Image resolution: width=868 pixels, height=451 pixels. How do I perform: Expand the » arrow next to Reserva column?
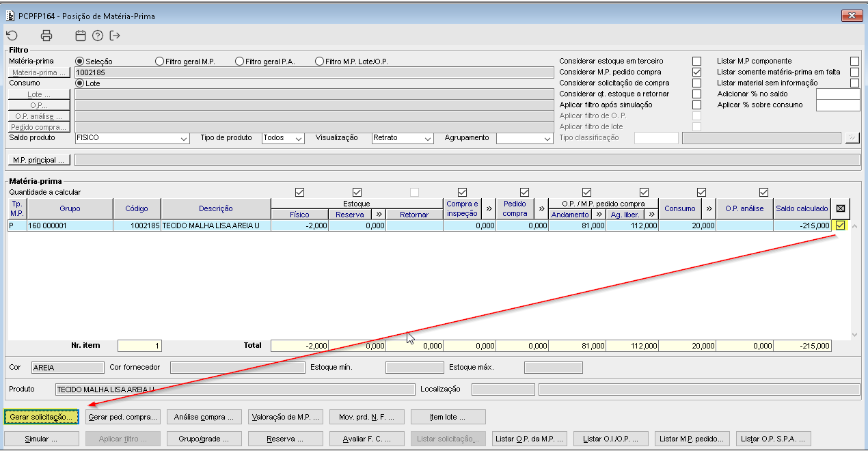(x=379, y=214)
